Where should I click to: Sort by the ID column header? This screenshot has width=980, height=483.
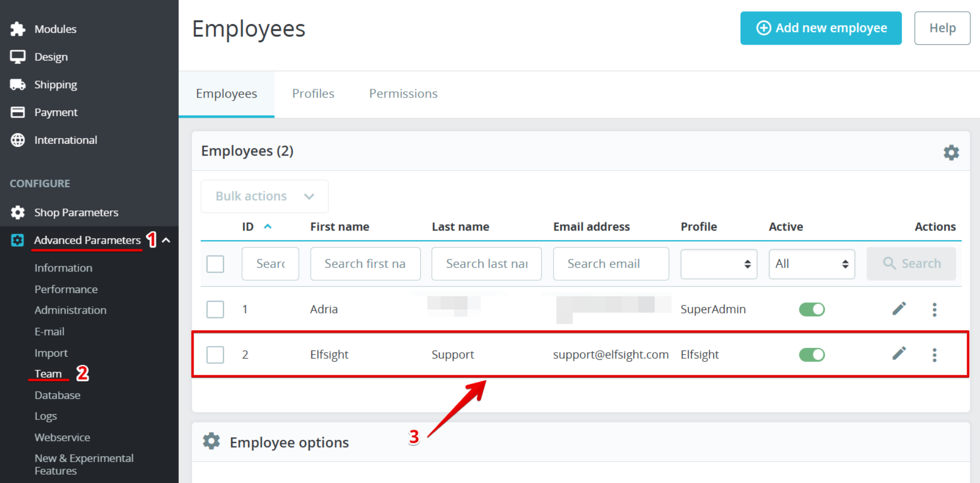tap(248, 227)
